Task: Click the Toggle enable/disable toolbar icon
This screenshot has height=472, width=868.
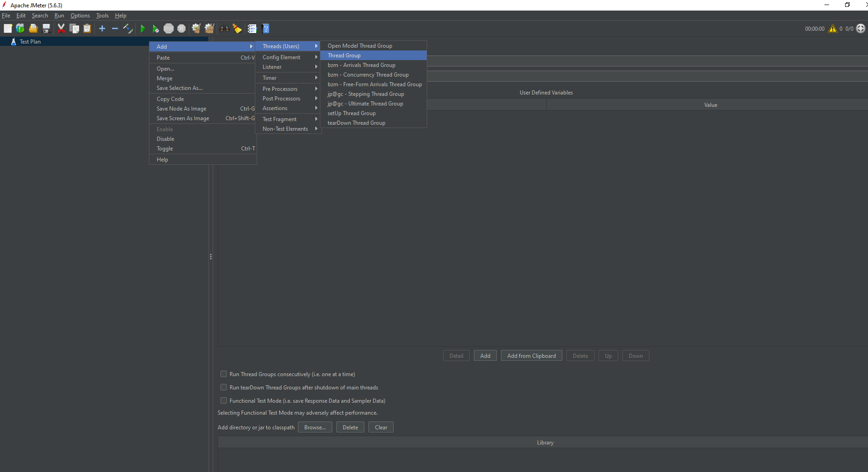Action: pos(128,28)
